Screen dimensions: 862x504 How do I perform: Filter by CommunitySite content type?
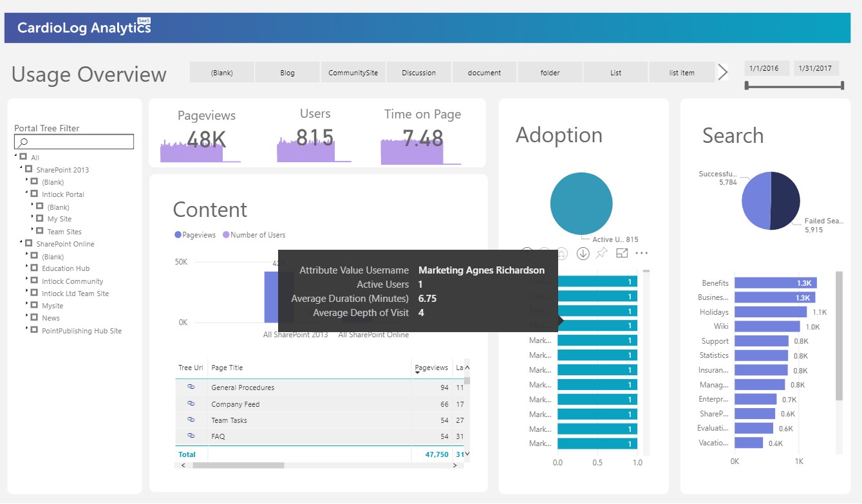point(353,72)
